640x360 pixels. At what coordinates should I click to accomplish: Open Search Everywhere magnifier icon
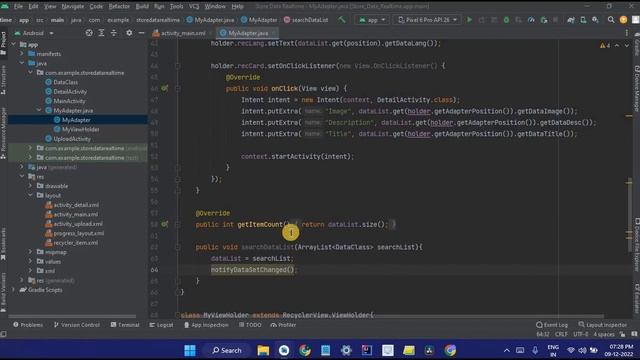(611, 20)
